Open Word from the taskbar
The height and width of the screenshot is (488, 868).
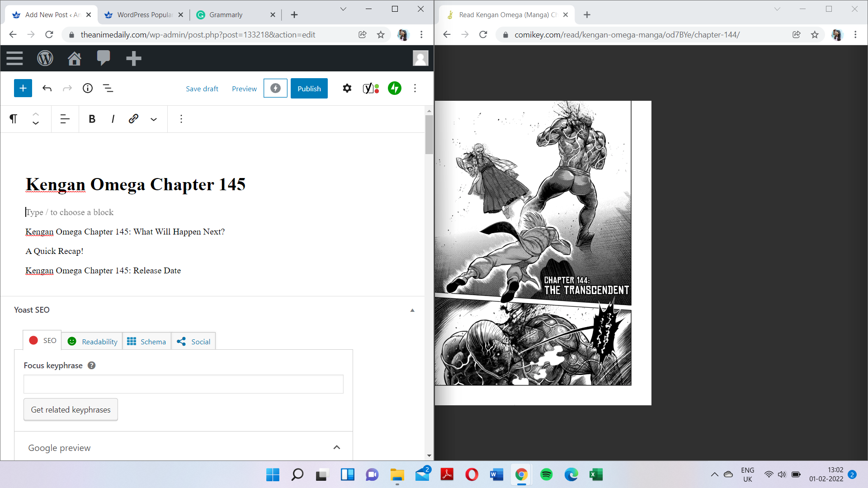[x=496, y=474]
